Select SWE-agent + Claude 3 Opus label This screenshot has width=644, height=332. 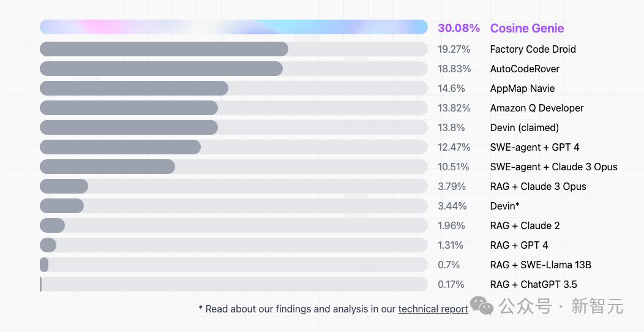(x=553, y=167)
